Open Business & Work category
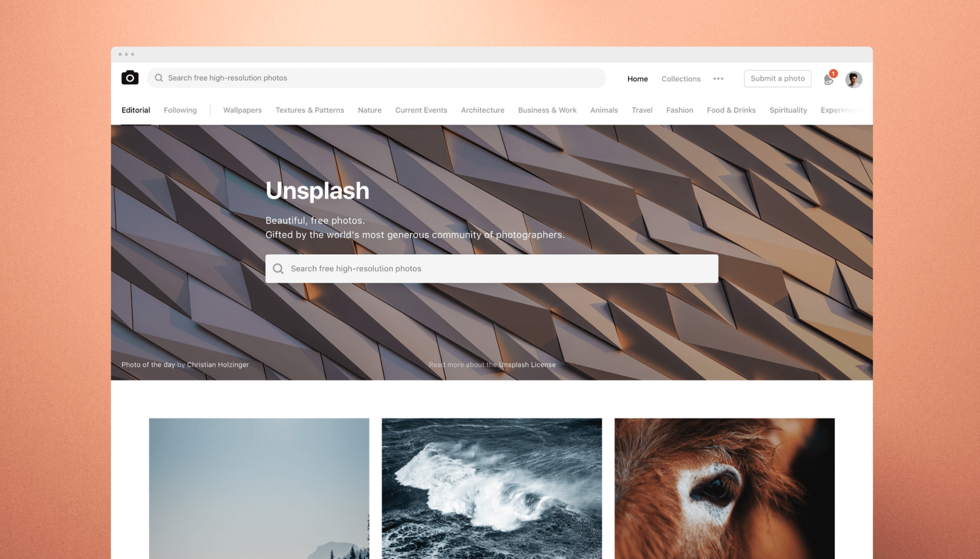This screenshot has width=980, height=559. (x=547, y=110)
